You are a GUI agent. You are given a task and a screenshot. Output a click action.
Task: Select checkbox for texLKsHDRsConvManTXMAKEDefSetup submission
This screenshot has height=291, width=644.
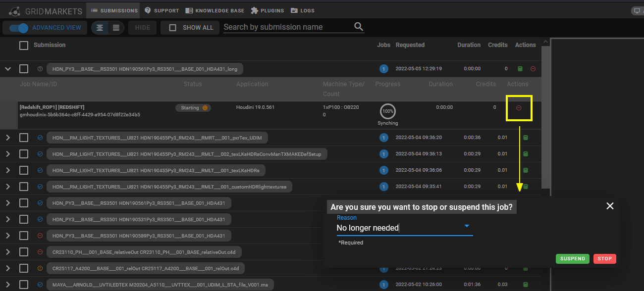[x=24, y=154]
